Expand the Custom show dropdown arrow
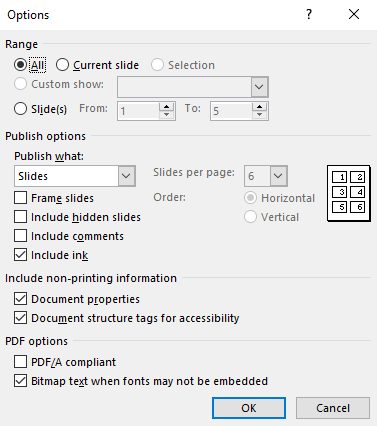The height and width of the screenshot is (426, 377). click(259, 87)
